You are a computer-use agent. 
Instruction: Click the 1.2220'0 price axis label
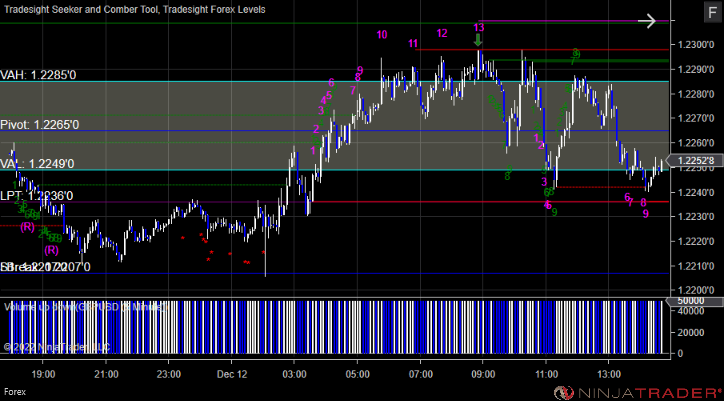pyautogui.click(x=694, y=241)
